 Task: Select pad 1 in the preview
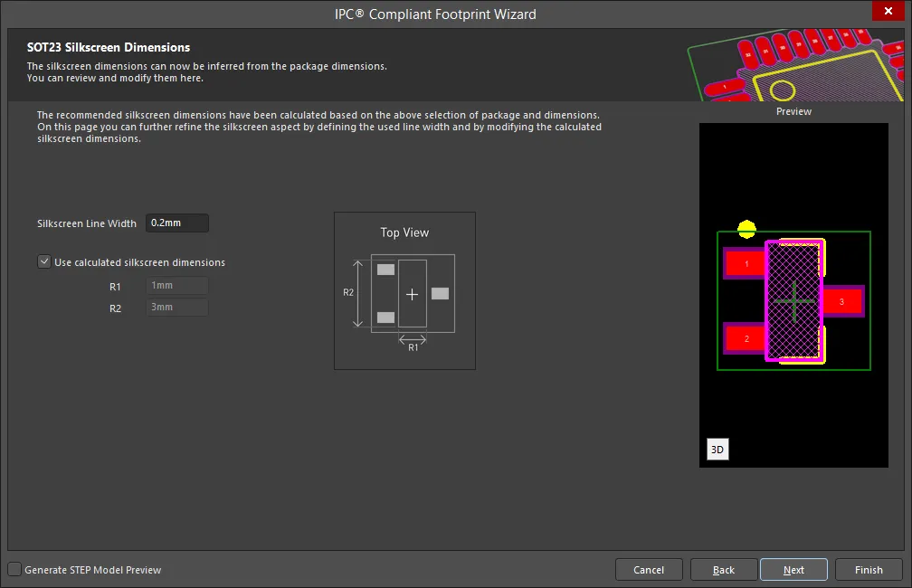tap(745, 263)
